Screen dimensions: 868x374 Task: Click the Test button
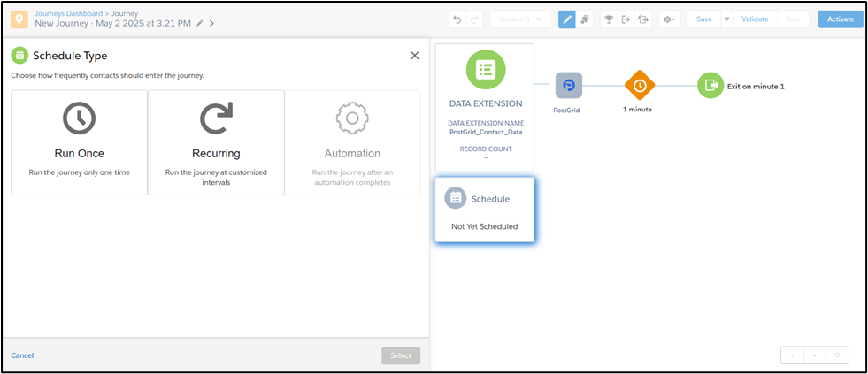(x=794, y=19)
